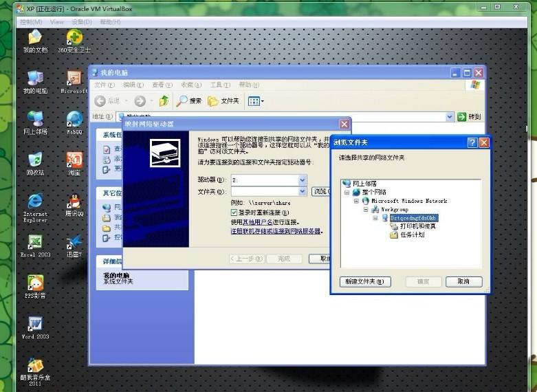
Task: Select 任务计划 tree item
Action: pos(413,235)
